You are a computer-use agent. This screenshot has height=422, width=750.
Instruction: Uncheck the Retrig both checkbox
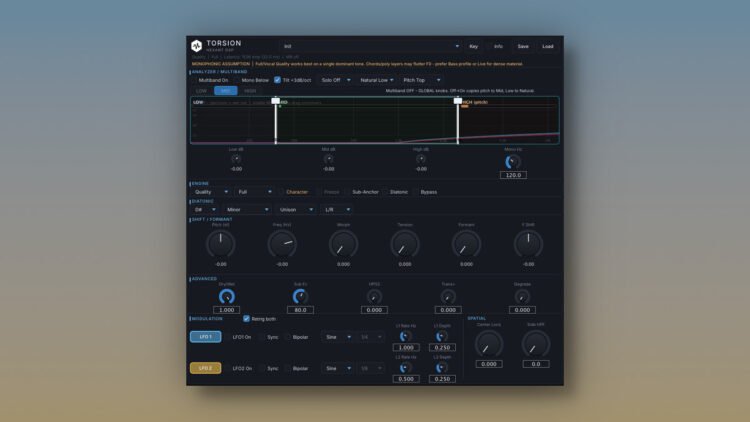pyautogui.click(x=246, y=319)
